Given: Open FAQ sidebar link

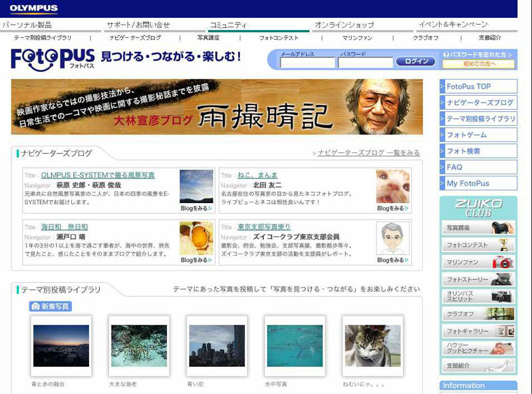Looking at the screenshot, I should point(478,167).
